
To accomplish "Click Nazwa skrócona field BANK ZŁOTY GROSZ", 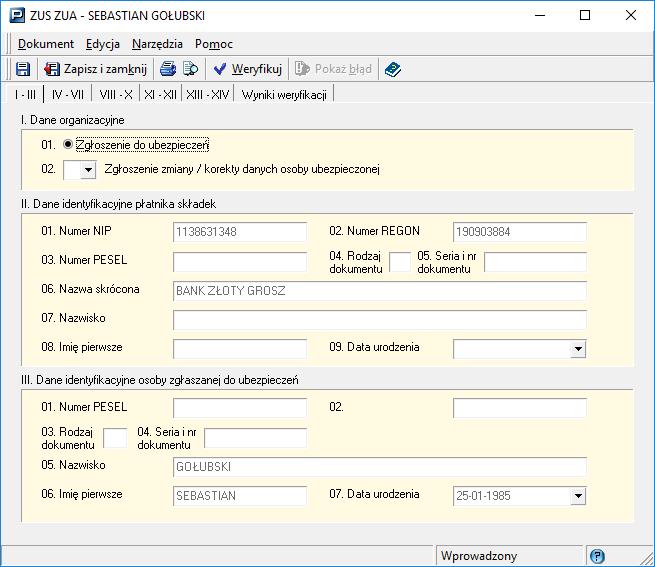I will coord(380,291).
